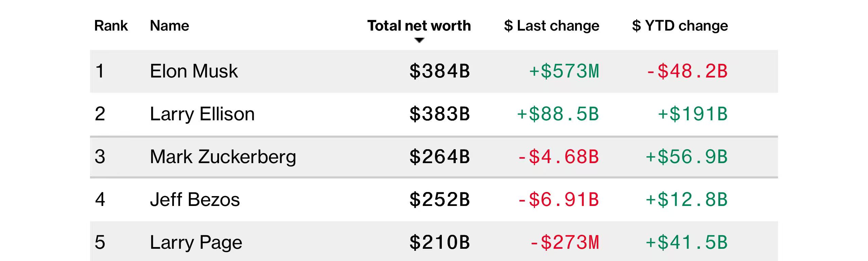Click rank number 3 in the table
This screenshot has height=261, width=868.
pos(100,157)
